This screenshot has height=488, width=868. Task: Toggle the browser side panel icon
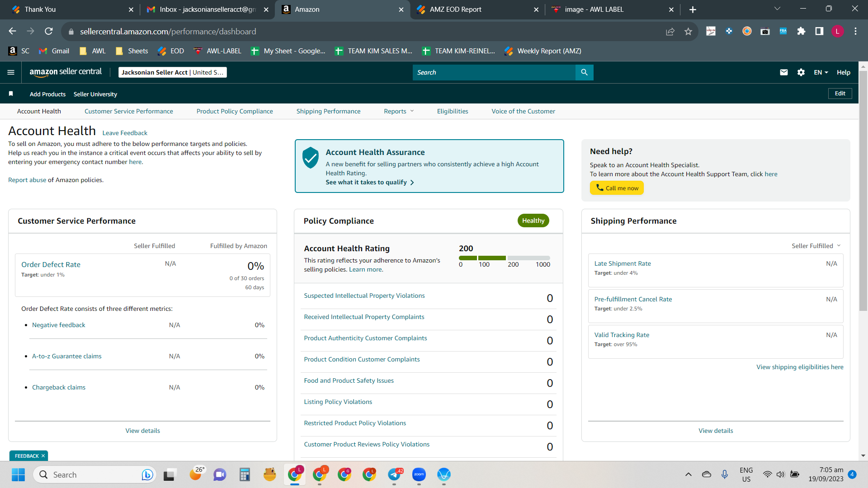click(819, 31)
